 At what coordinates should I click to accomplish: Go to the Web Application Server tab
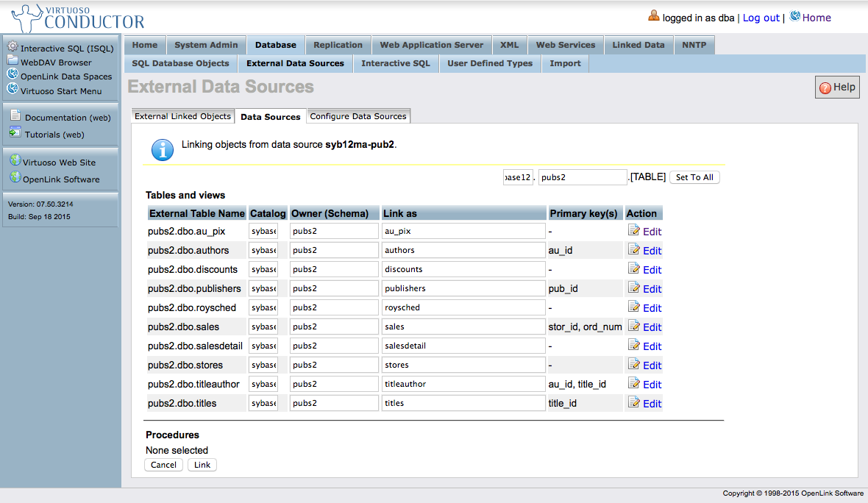coord(431,45)
